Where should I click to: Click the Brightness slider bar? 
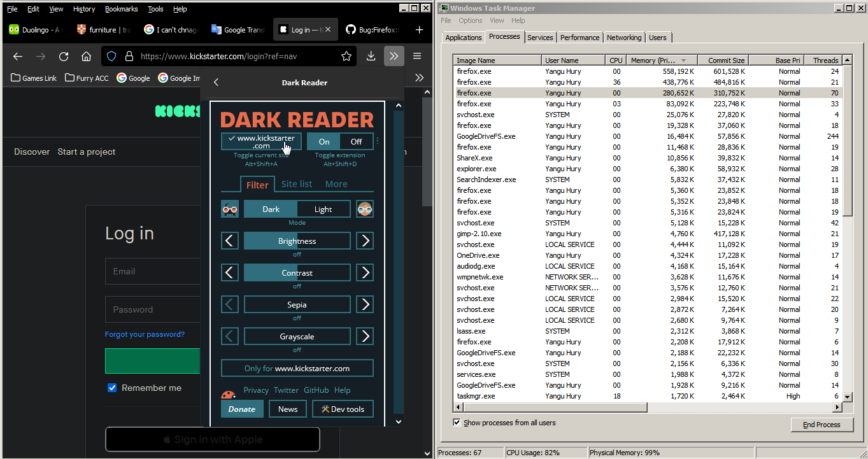click(x=297, y=241)
